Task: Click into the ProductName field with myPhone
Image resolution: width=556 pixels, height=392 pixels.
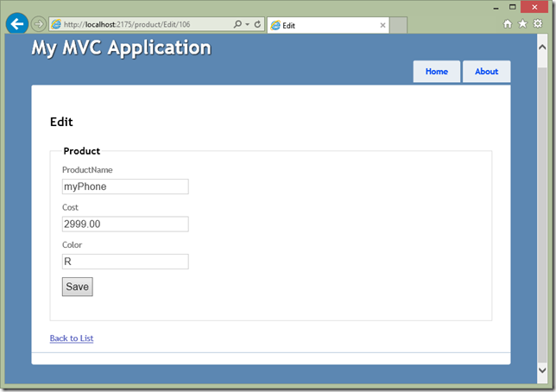Action: [x=125, y=187]
